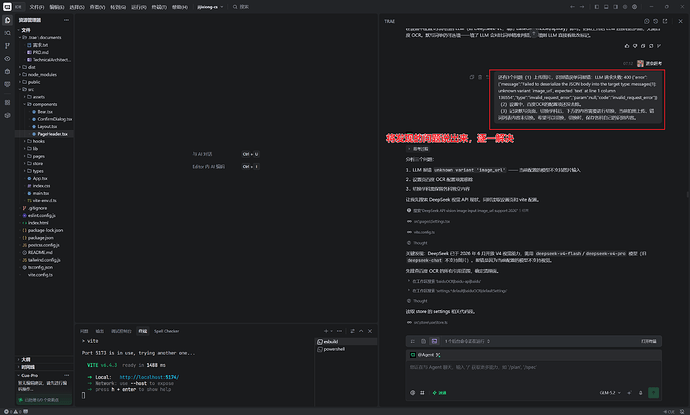690x415 pixels.
Task: Click the green optimize prompt button
Action: tap(439, 393)
